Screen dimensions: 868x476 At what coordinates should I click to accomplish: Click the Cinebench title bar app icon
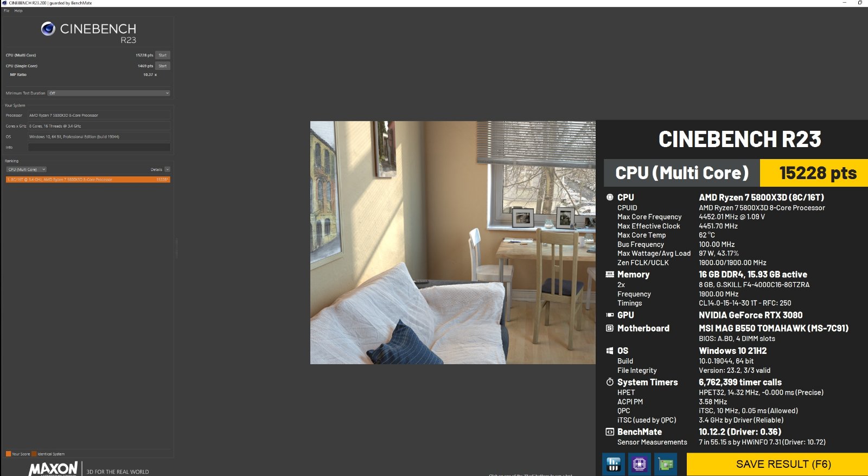point(5,3)
